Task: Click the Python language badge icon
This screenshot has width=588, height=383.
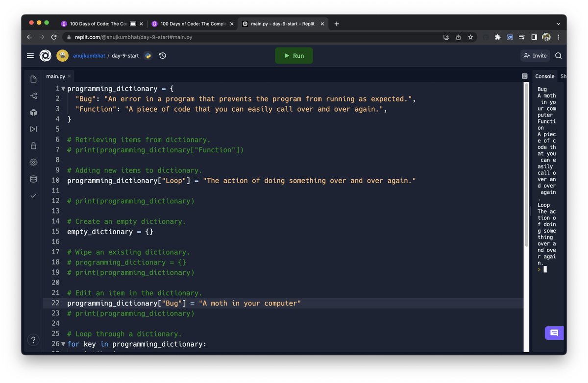Action: point(147,56)
